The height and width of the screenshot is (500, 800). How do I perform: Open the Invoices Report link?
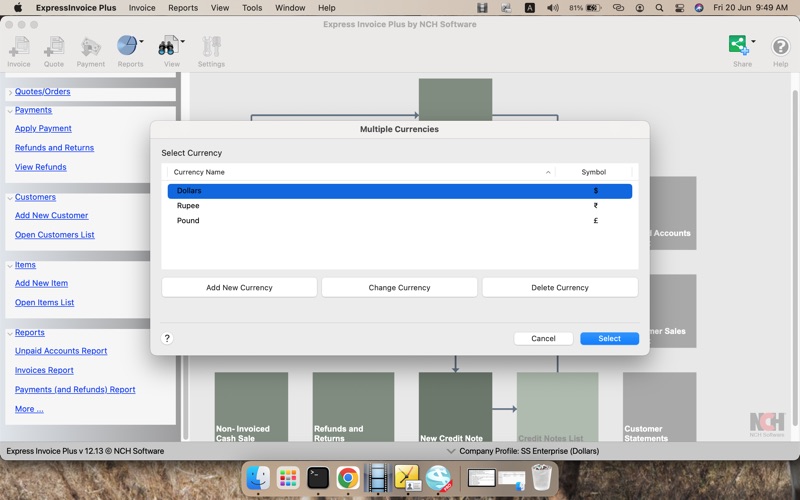coord(44,371)
